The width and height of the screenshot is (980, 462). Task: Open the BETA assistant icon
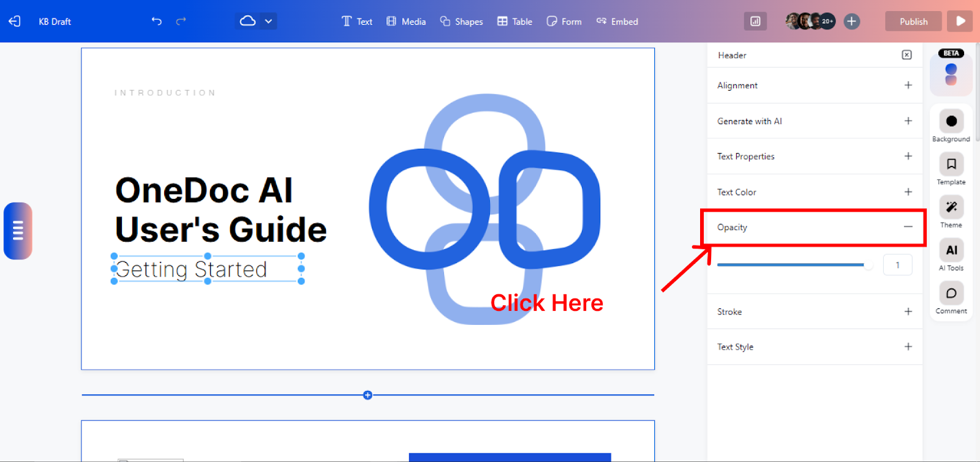(x=951, y=73)
